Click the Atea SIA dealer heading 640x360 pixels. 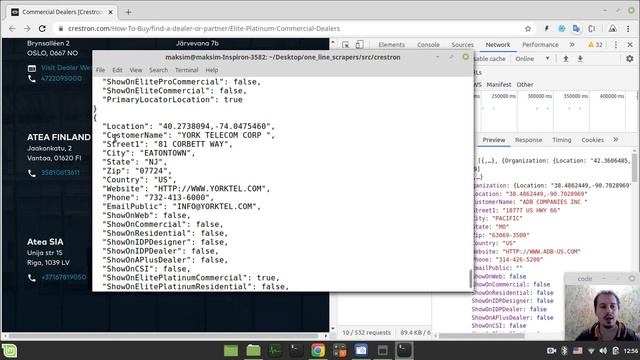point(45,242)
